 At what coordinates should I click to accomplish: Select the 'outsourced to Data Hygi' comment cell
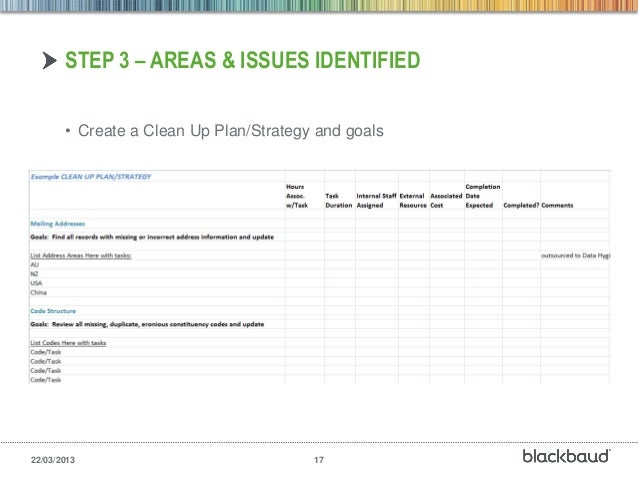577,256
